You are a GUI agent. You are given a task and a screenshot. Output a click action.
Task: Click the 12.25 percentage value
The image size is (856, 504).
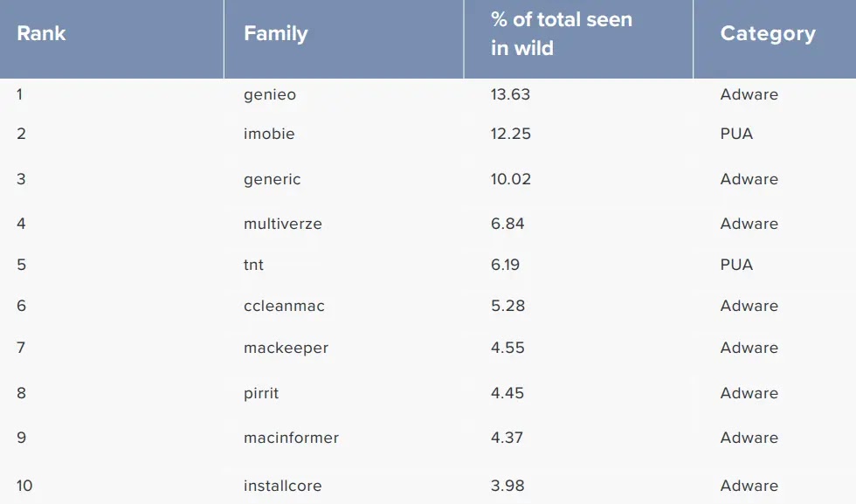[x=511, y=134]
